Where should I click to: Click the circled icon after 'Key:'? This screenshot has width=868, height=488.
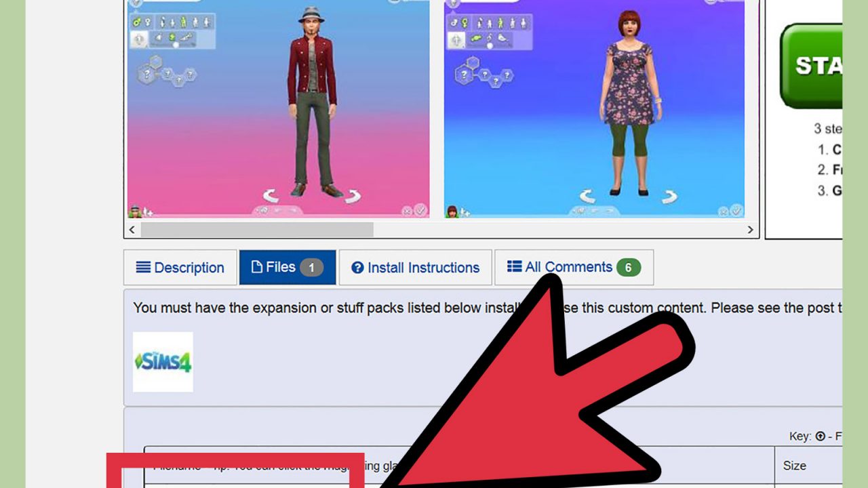pos(820,436)
